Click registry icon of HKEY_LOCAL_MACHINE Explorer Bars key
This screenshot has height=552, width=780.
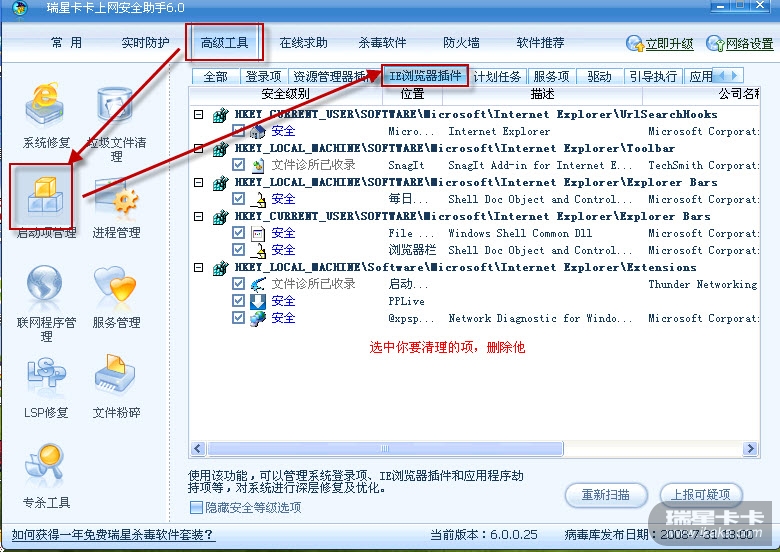(x=220, y=183)
